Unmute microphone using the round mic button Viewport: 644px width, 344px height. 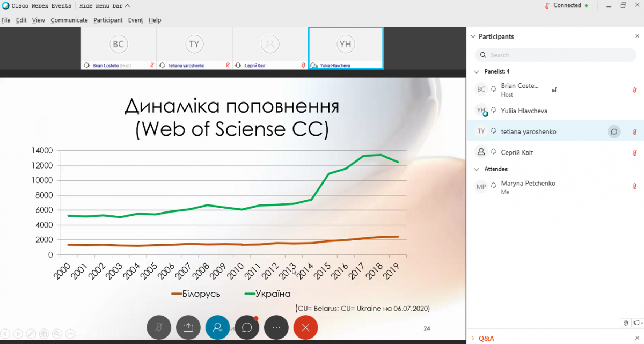pos(159,327)
